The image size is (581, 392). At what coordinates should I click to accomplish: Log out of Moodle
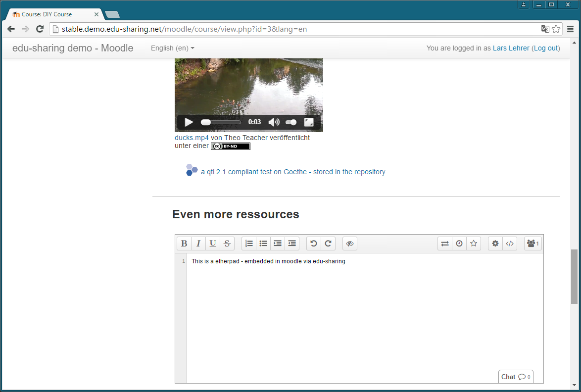pos(546,48)
